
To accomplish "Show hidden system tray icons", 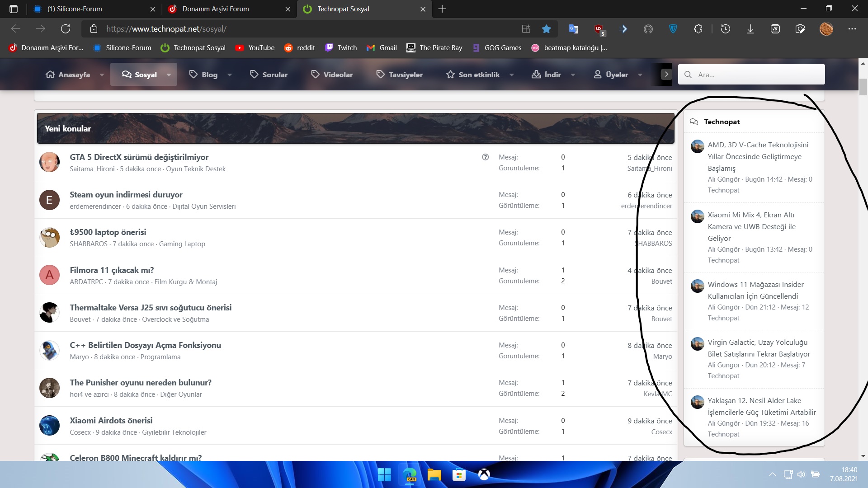I will pos(773,474).
